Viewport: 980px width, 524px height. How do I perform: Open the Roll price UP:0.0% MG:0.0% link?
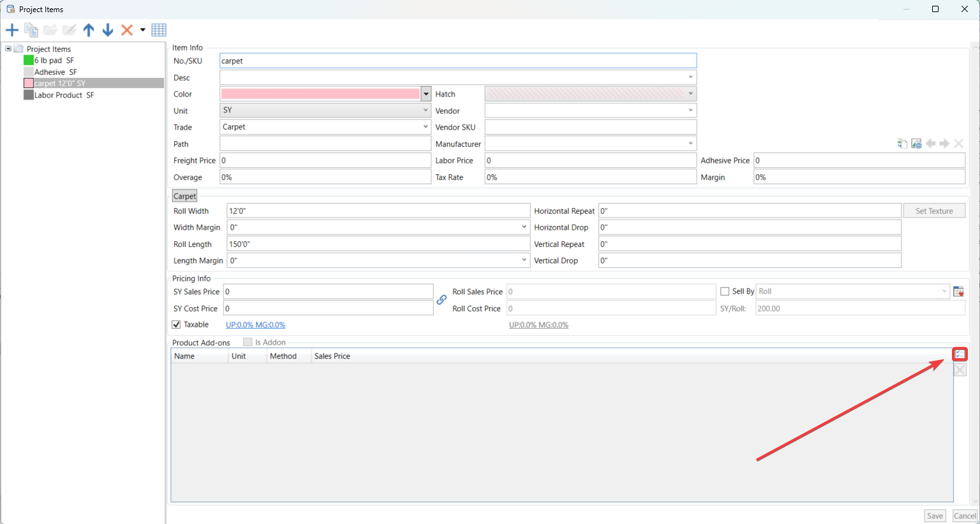[538, 325]
